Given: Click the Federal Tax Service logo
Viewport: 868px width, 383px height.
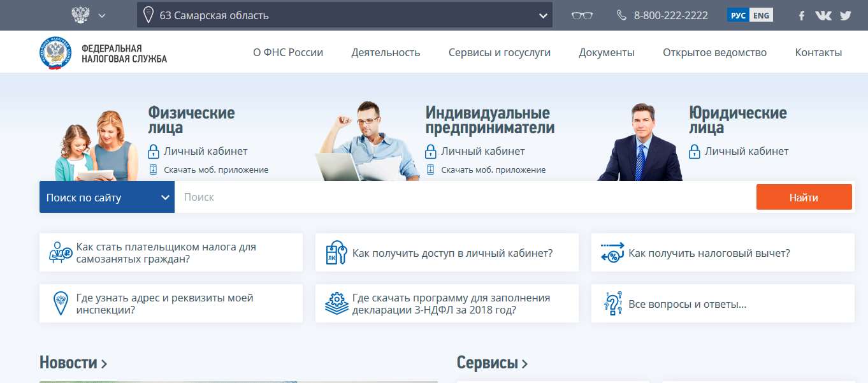Looking at the screenshot, I should (x=103, y=53).
